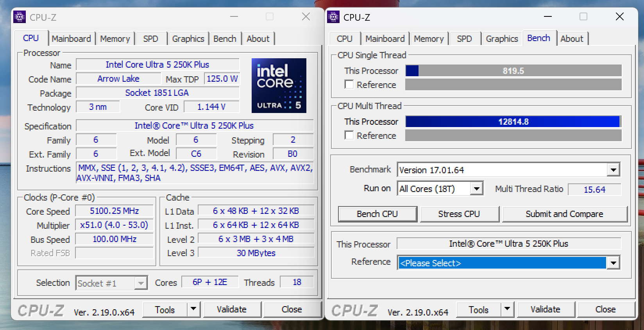Start benchmark with Bench CPU button
The width and height of the screenshot is (644, 330).
pos(377,214)
